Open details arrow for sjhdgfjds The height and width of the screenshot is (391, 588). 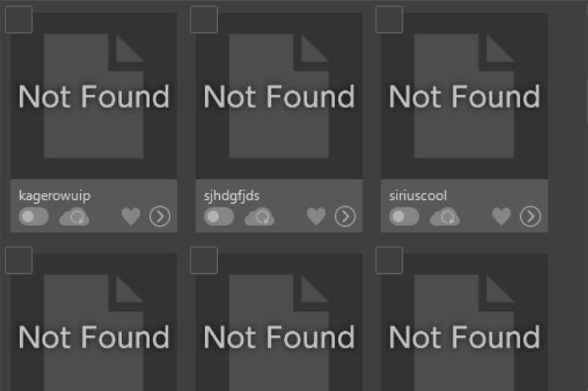pos(345,216)
